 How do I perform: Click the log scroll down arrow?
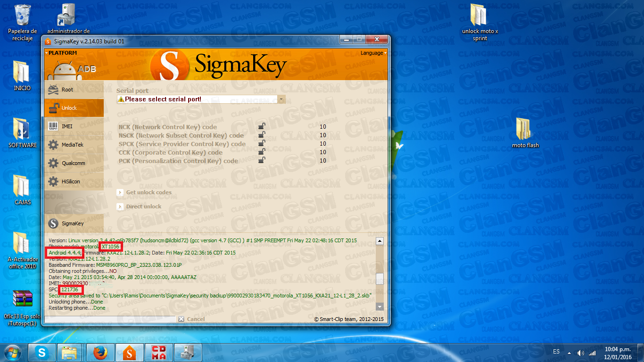click(380, 306)
